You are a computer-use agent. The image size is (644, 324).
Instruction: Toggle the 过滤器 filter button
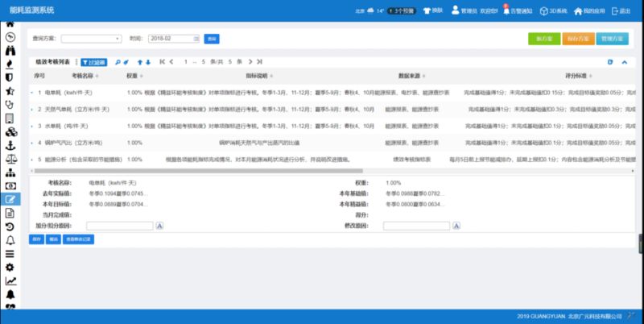tap(93, 61)
